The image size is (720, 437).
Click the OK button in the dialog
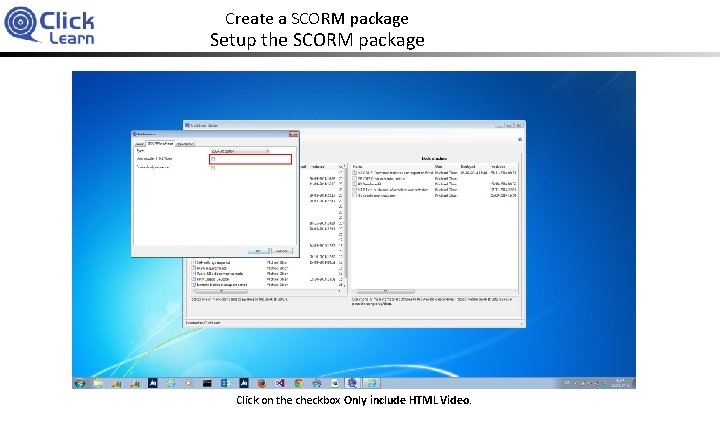pyautogui.click(x=258, y=251)
